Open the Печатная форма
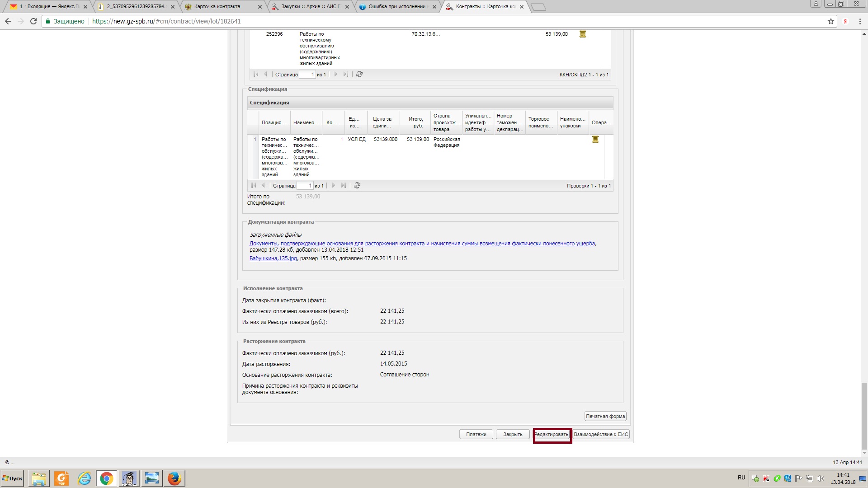The height and width of the screenshot is (488, 868). point(605,417)
